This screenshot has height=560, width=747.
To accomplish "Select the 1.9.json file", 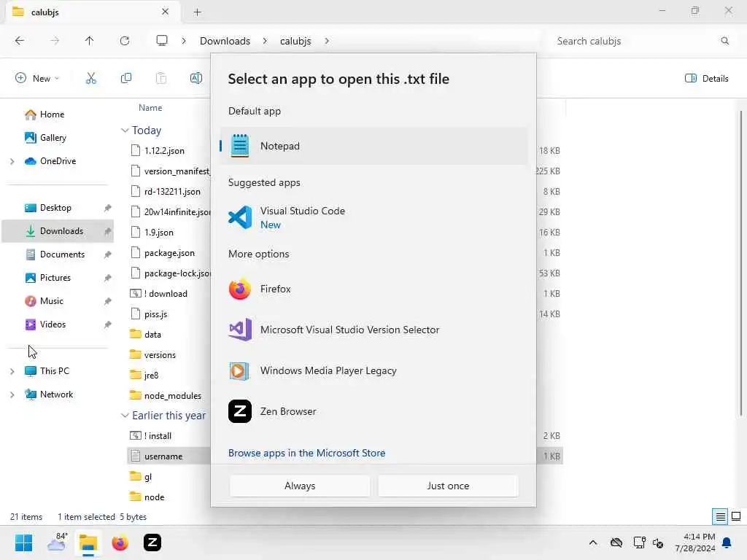I will coord(158,233).
